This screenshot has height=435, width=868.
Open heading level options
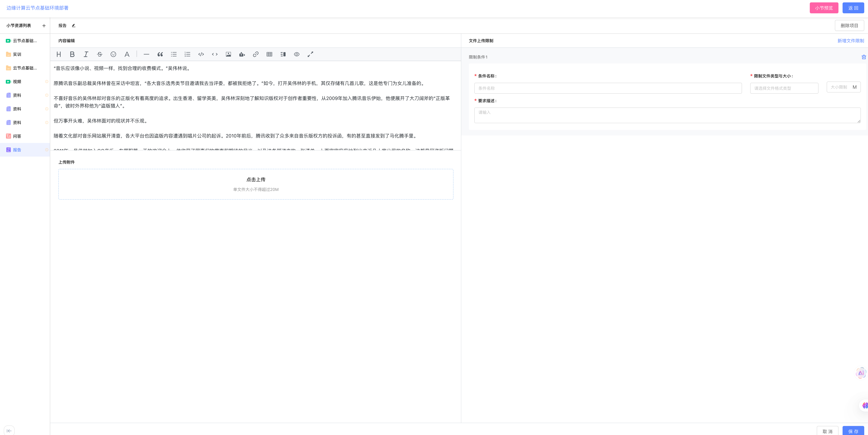[59, 54]
